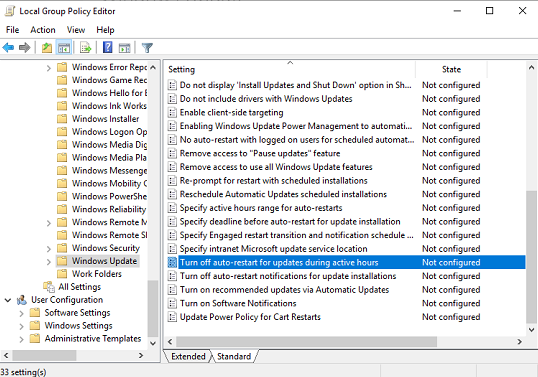Click policy icon beside Specify active hours range
The image size is (538, 377).
tap(172, 208)
